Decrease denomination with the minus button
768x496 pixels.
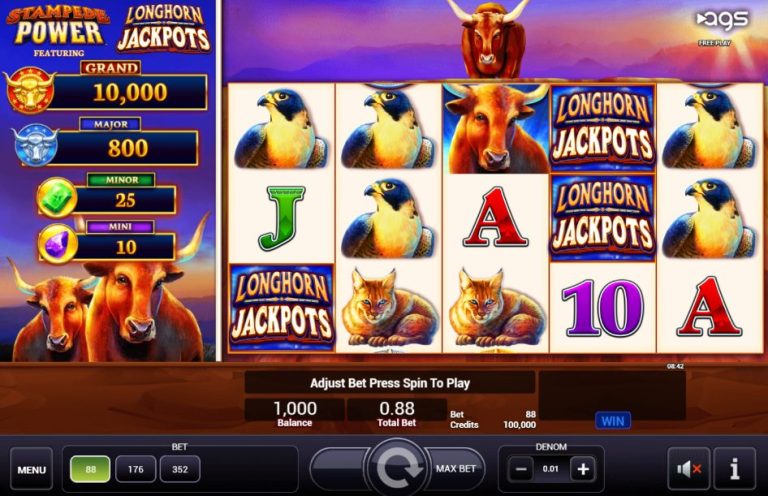coord(521,470)
